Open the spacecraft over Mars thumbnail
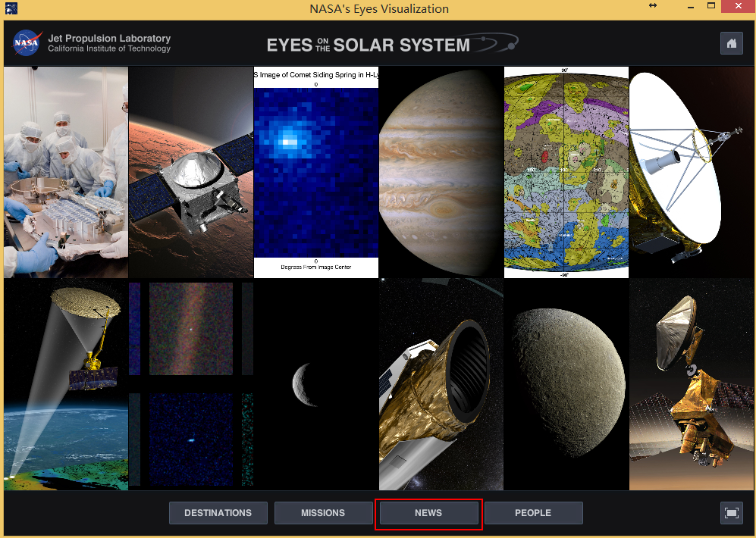This screenshot has width=756, height=538. pos(190,172)
